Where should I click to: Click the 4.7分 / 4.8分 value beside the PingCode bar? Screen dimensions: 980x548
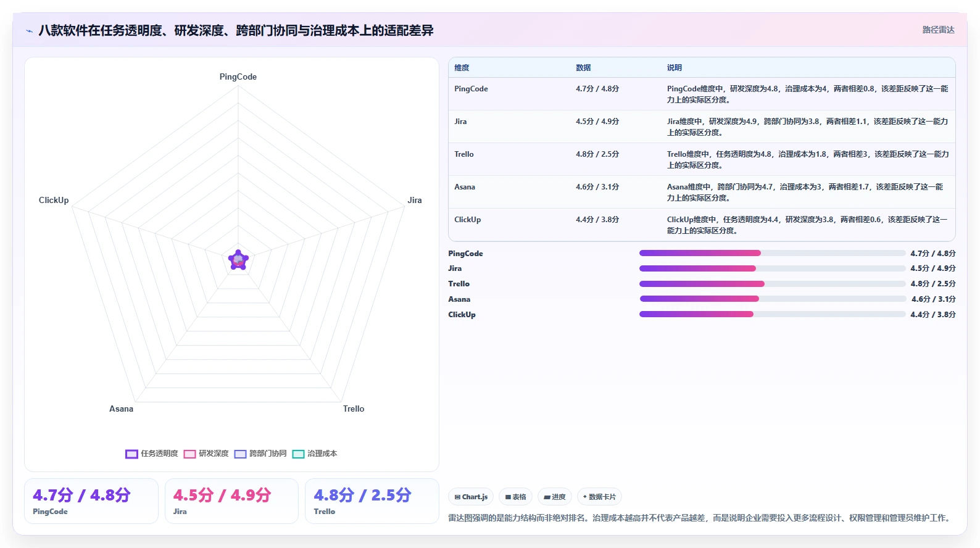[933, 254]
